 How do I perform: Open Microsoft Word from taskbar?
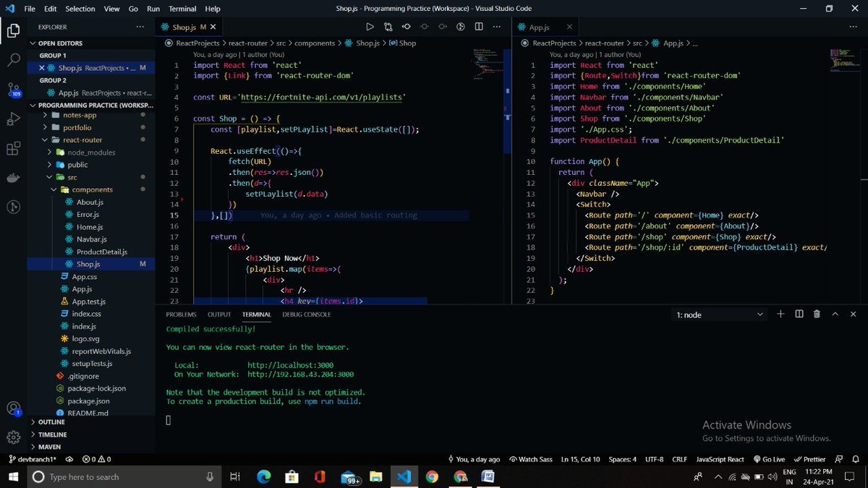pos(488,476)
